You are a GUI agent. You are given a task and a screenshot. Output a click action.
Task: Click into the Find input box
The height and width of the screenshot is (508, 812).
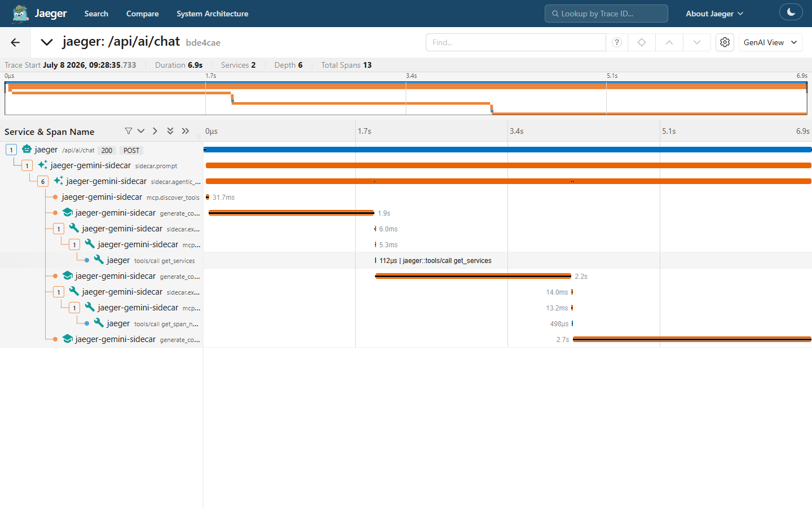pyautogui.click(x=516, y=42)
